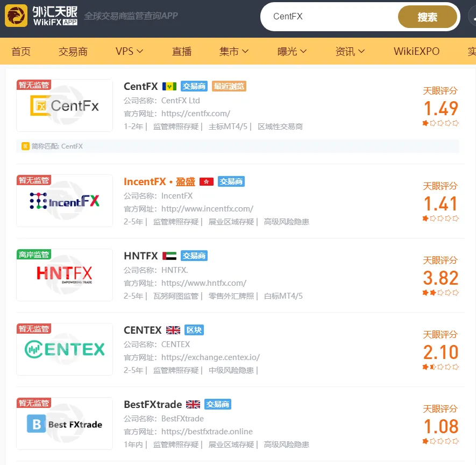476x465 pixels.
Task: Click the IncentFX Hong Kong flag icon
Action: tap(207, 182)
